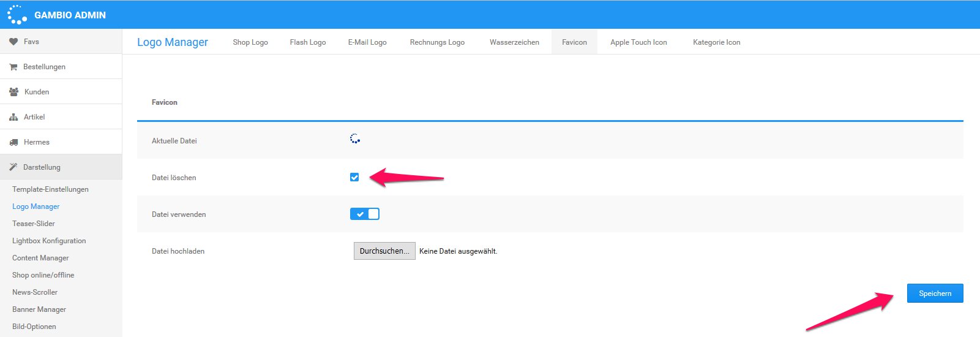
Task: Click the shopping cart icon for Bestellungen
Action: [13, 67]
